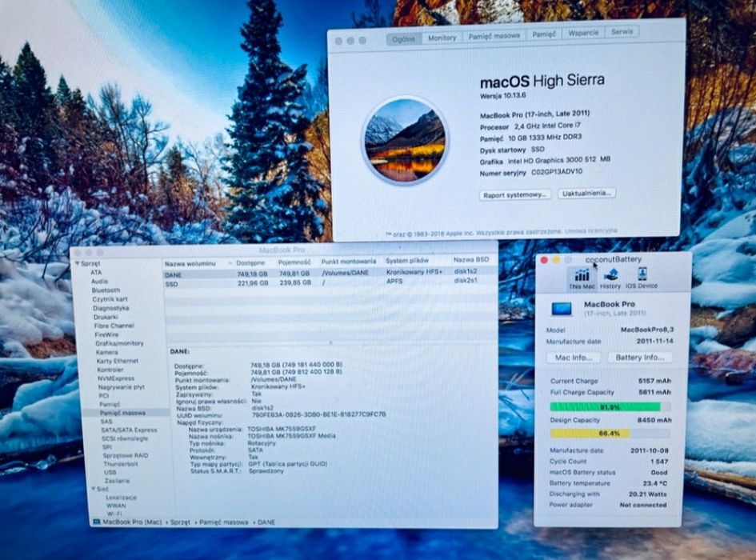This screenshot has height=560, width=756.
Task: Open the Umowa licencyjna link
Action: (590, 231)
